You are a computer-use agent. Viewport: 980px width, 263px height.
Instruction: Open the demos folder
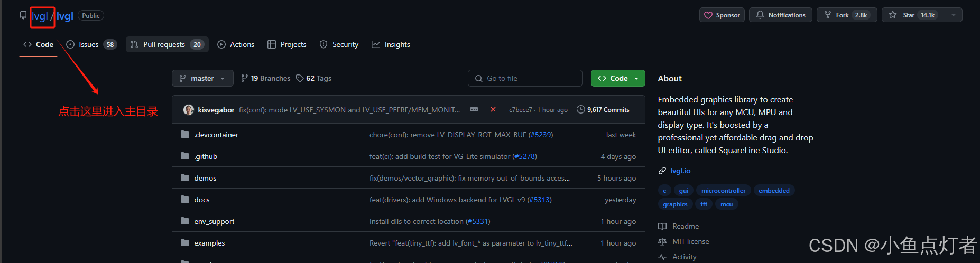(x=205, y=178)
